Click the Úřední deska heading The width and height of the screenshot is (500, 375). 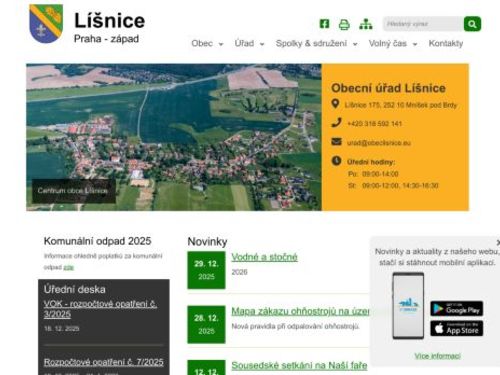point(75,289)
